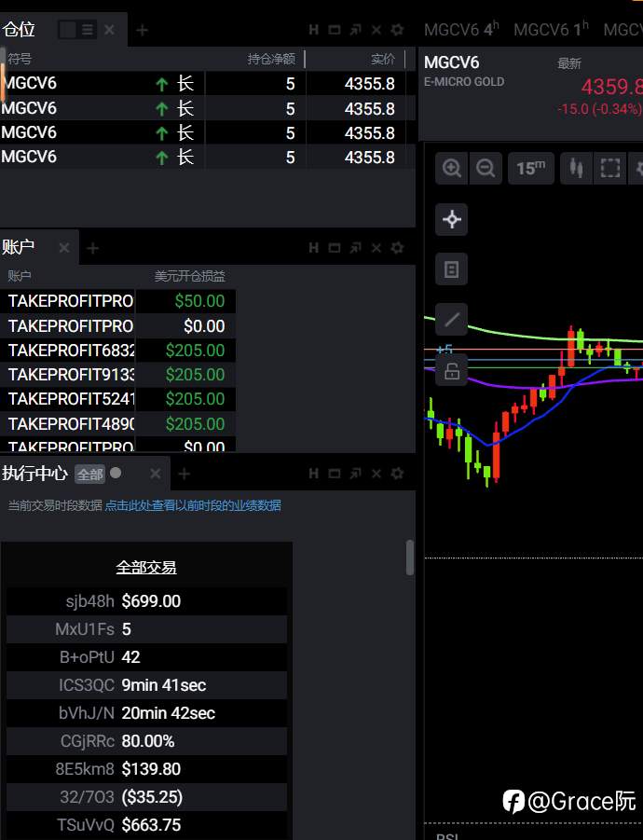The height and width of the screenshot is (840, 643).
Task: Select the TAKEPROFIT6832 account row
Action: point(117,351)
